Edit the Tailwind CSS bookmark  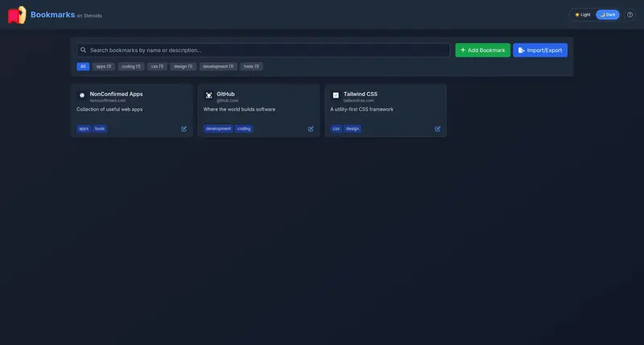tap(438, 129)
